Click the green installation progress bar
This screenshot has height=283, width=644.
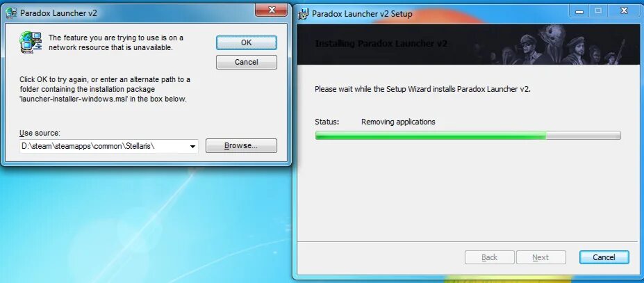[468, 136]
